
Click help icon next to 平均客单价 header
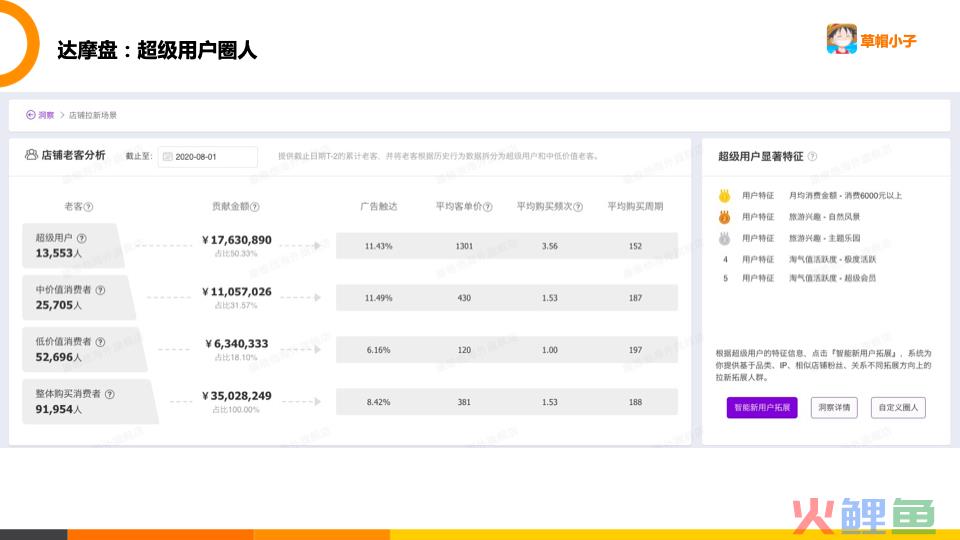point(487,207)
